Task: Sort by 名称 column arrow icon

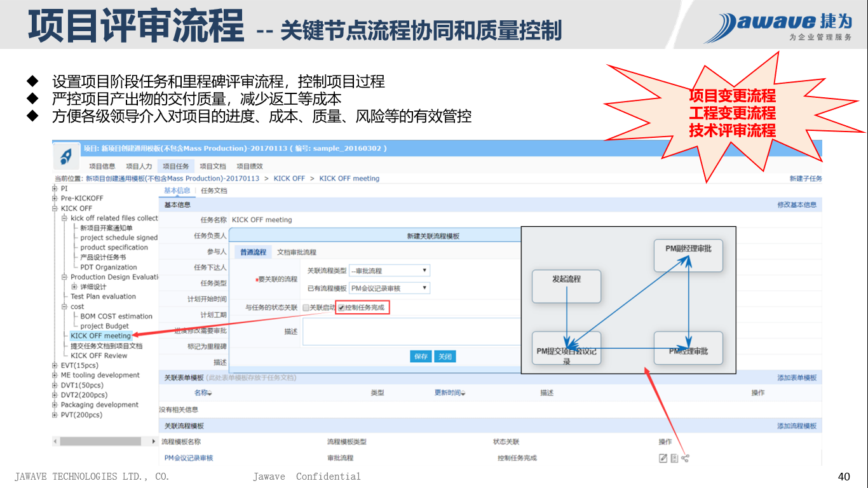Action: [210, 393]
